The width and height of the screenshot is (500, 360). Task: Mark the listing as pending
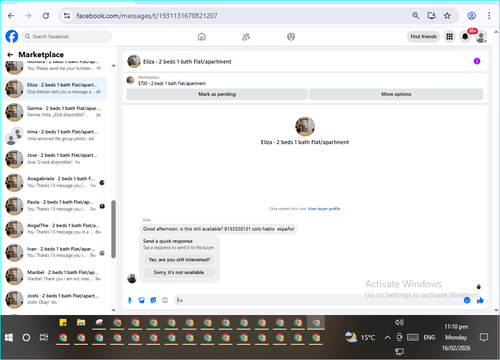pos(217,94)
